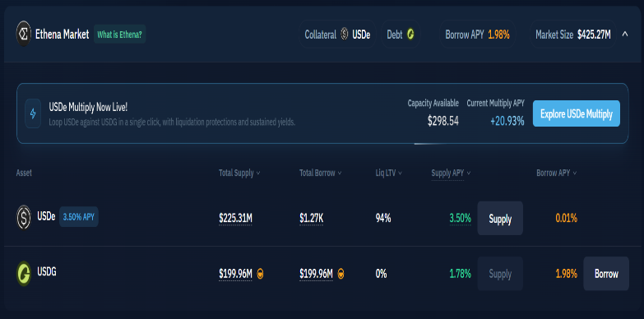Viewport: 644px width, 319px height.
Task: Click the Current Multiply APY +20.93% value
Action: [507, 121]
